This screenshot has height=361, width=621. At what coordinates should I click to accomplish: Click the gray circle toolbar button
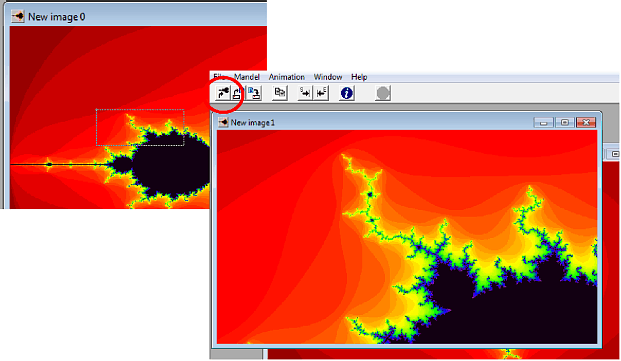(383, 93)
